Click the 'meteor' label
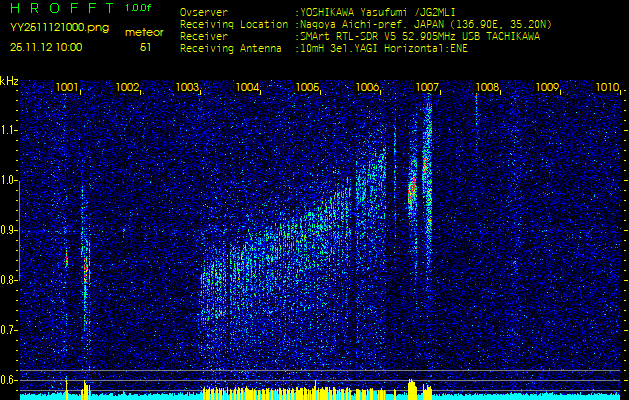629x400 pixels. click(x=144, y=33)
